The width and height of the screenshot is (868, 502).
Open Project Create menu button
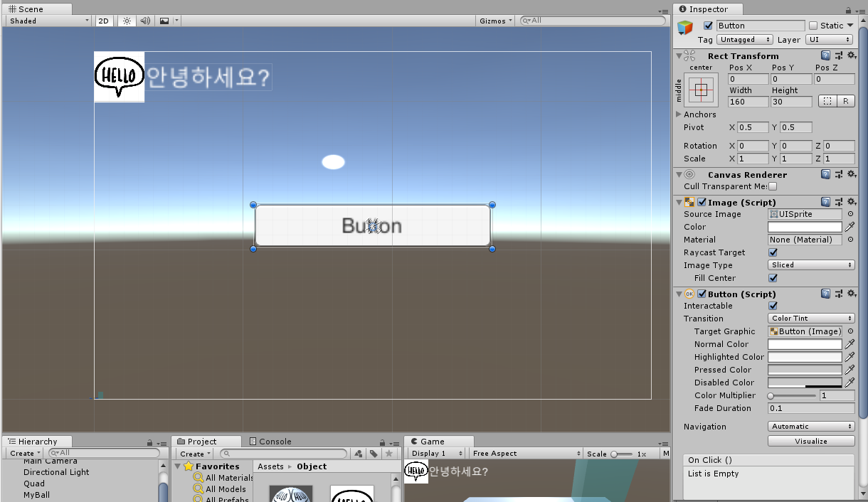195,454
